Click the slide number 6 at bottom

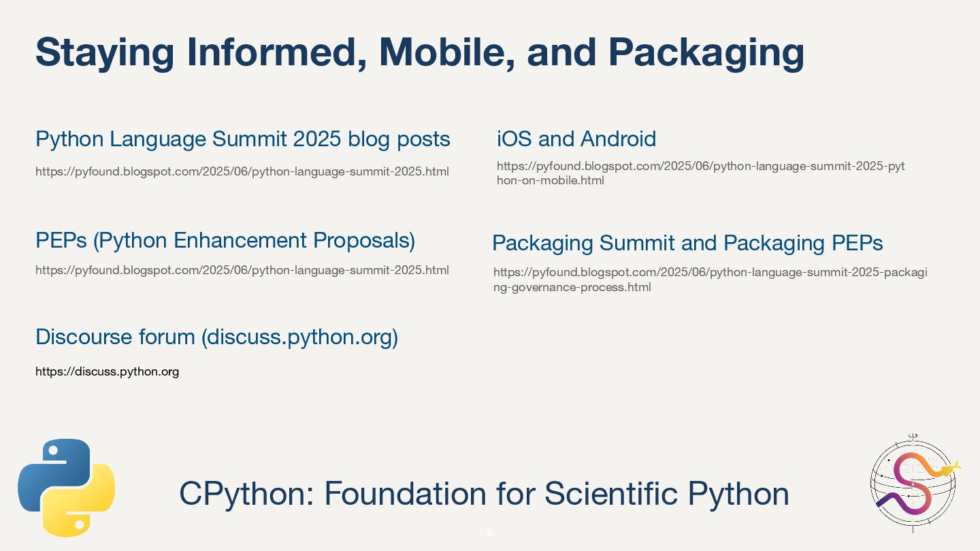click(x=489, y=533)
